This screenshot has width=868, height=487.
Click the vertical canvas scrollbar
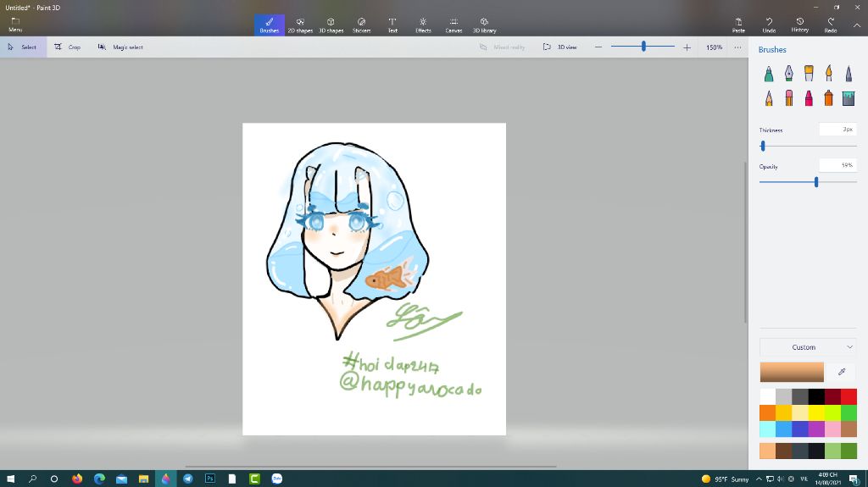point(745,242)
